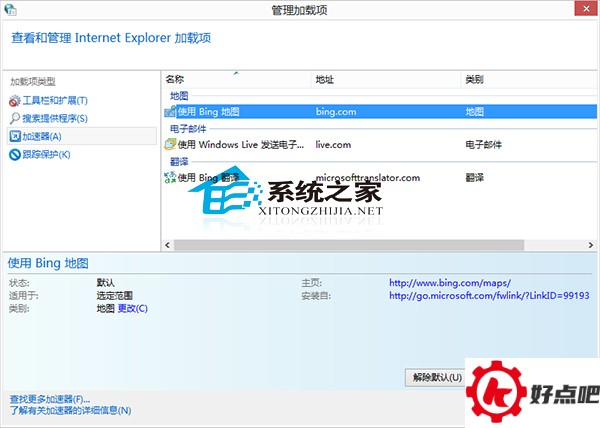Click the Windows Live email accelerator icon
The width and height of the screenshot is (600, 428).
pos(170,145)
